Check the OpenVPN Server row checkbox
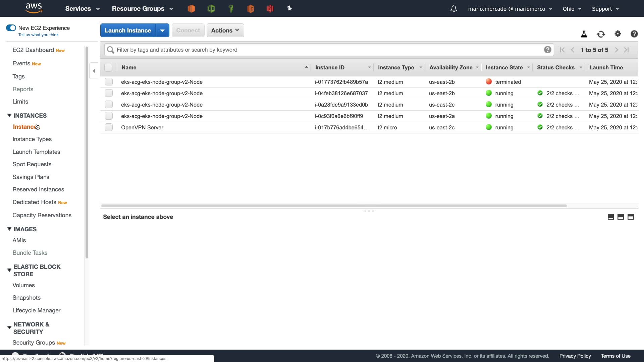This screenshot has width=644, height=362. tap(108, 127)
